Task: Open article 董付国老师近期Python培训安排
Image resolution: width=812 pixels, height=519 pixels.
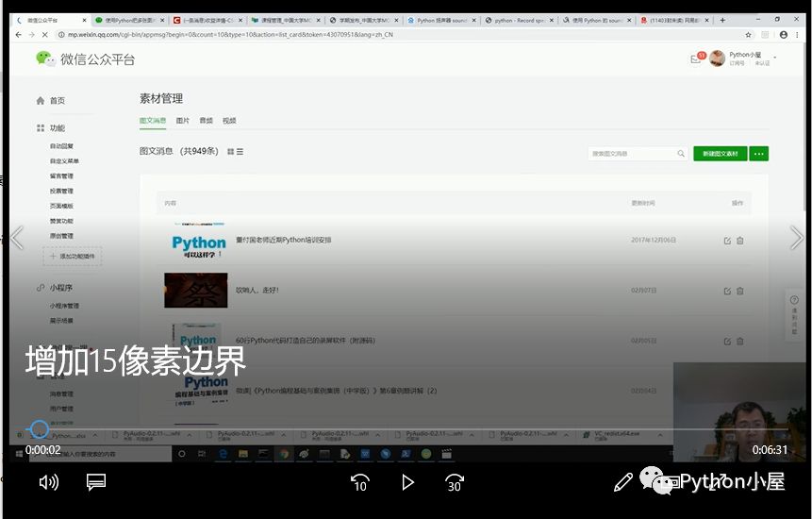Action: [x=284, y=240]
